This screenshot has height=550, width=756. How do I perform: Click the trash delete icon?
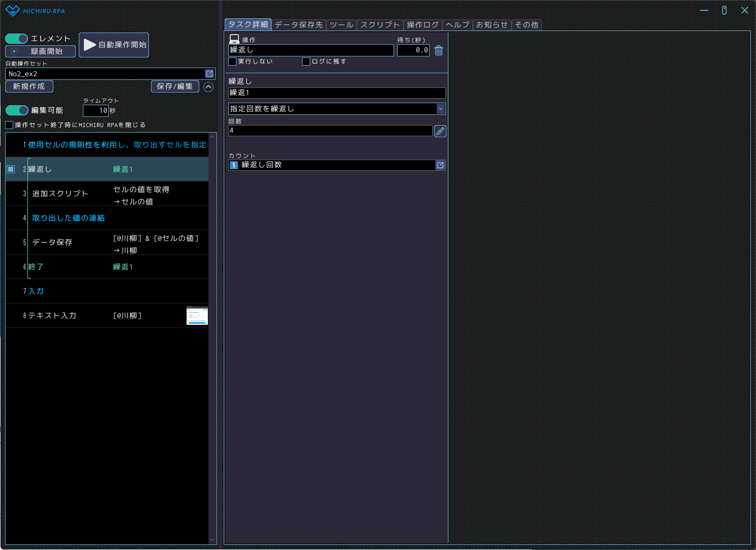click(439, 50)
